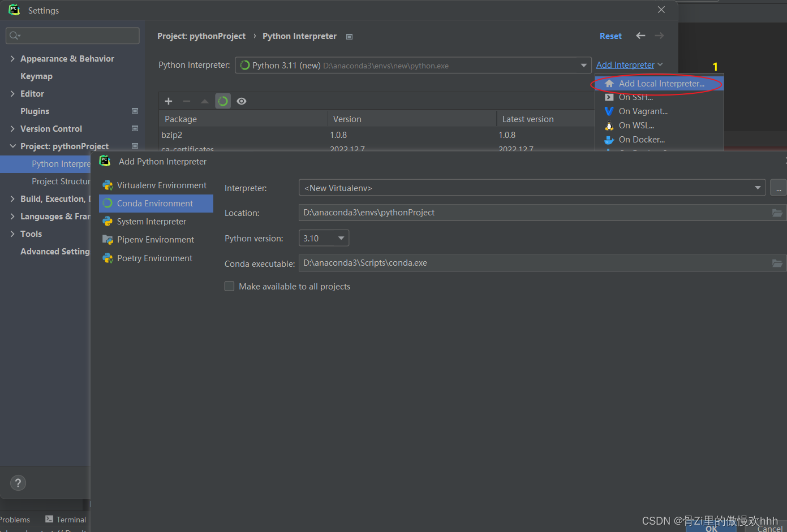This screenshot has height=532, width=787.
Task: Click the remove package minus icon
Action: (x=187, y=101)
